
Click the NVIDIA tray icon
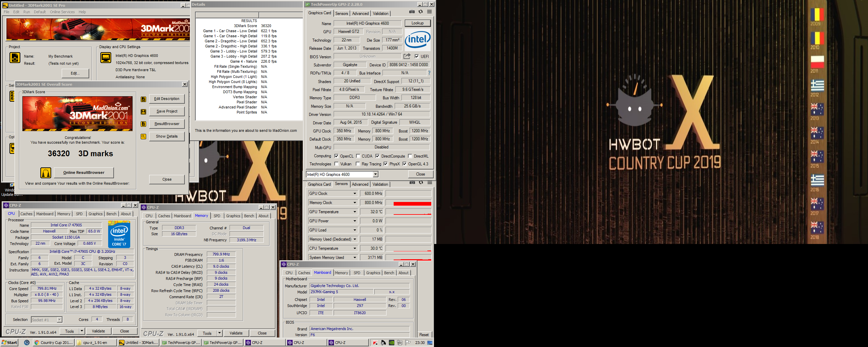pos(392,343)
